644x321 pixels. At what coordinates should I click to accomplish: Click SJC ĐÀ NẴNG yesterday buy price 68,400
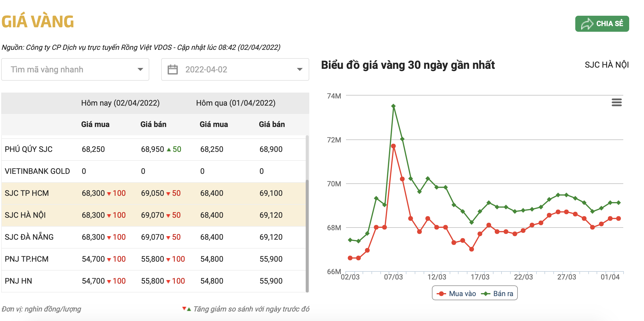[212, 237]
